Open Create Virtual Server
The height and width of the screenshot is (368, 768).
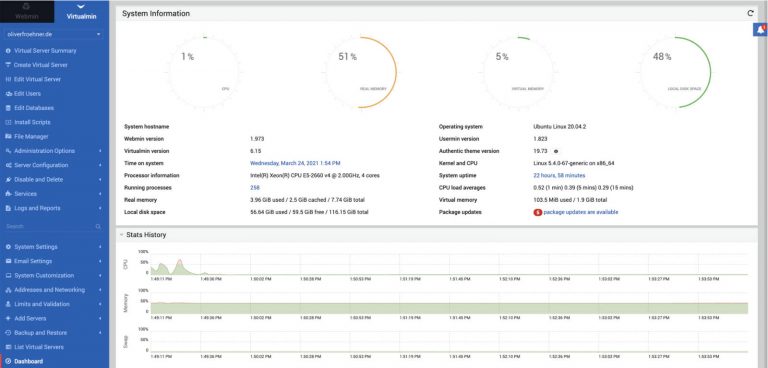[x=41, y=65]
